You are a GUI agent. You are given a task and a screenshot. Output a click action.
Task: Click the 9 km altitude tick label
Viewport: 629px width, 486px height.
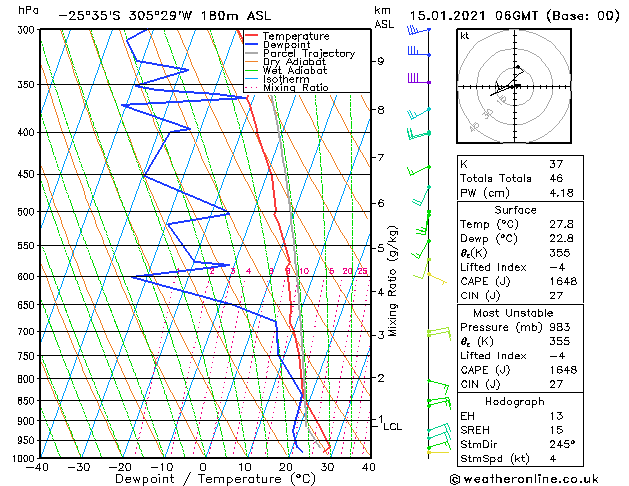click(380, 61)
